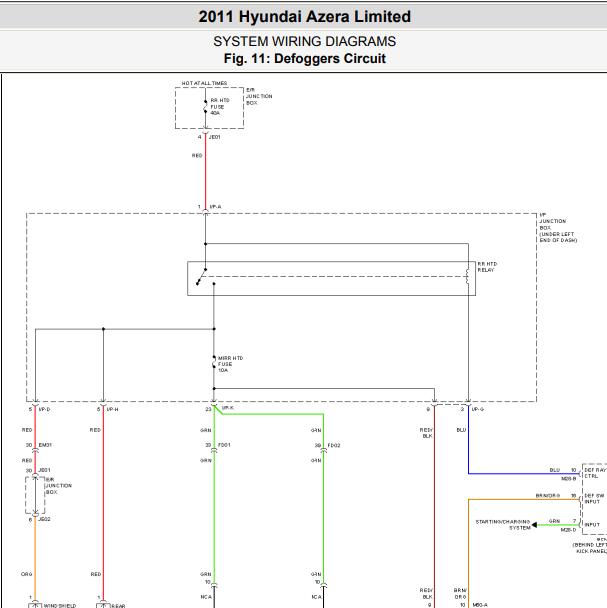Select the "MIRR HTD FUSE 10A" label

point(230,364)
